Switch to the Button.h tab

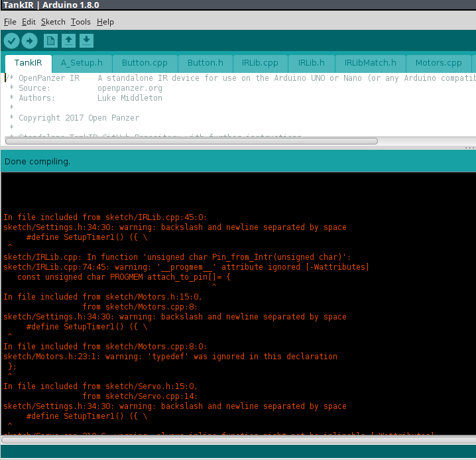(x=206, y=63)
